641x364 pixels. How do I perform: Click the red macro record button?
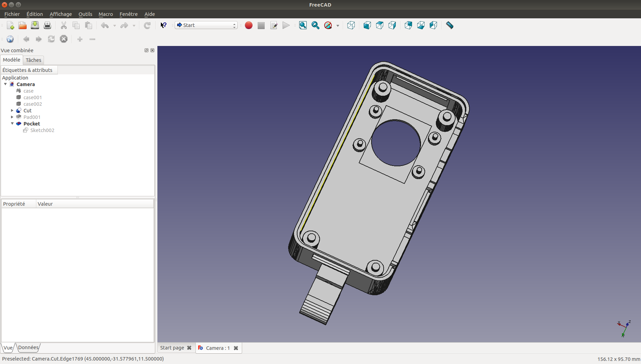[248, 25]
